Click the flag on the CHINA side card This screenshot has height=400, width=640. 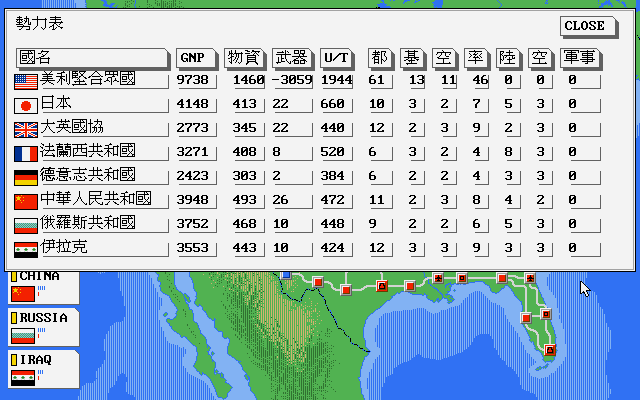click(23, 294)
